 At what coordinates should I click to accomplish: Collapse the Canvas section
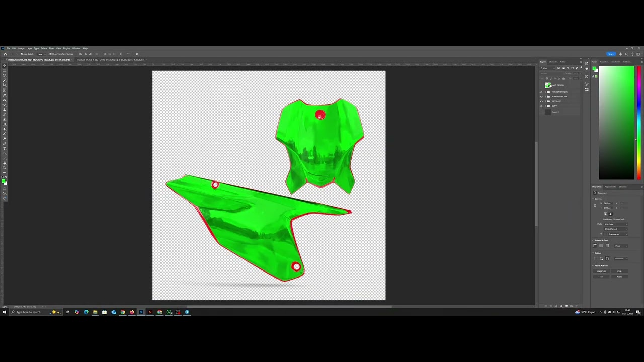592,199
